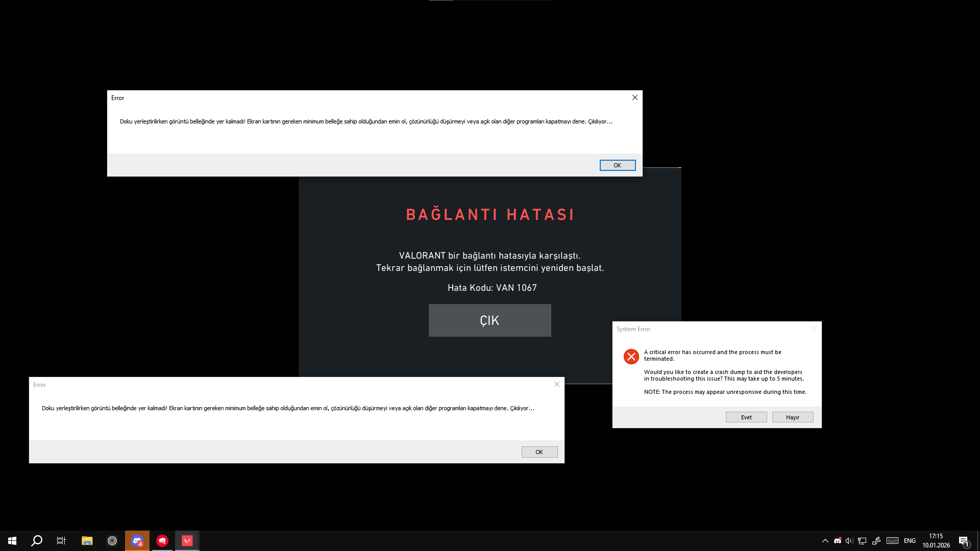Click ÇIK to exit VALORANT
Viewport: 980px width, 551px height.
point(490,320)
